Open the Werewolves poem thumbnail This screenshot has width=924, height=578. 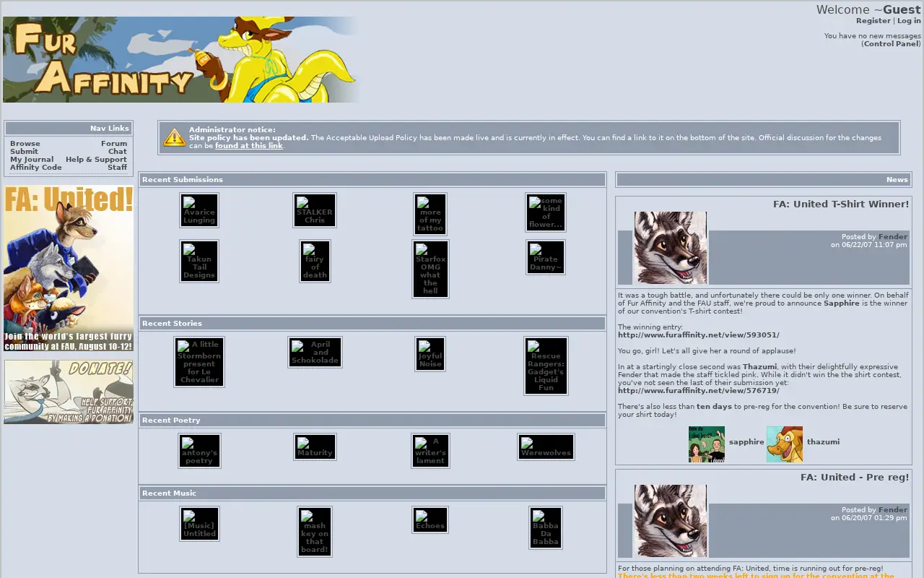coord(546,447)
